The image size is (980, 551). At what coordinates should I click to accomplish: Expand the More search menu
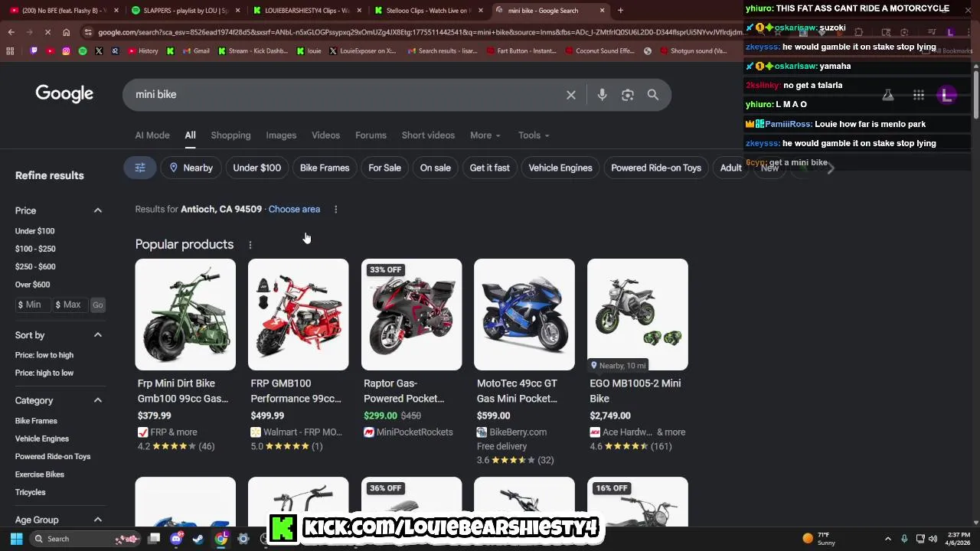(485, 135)
